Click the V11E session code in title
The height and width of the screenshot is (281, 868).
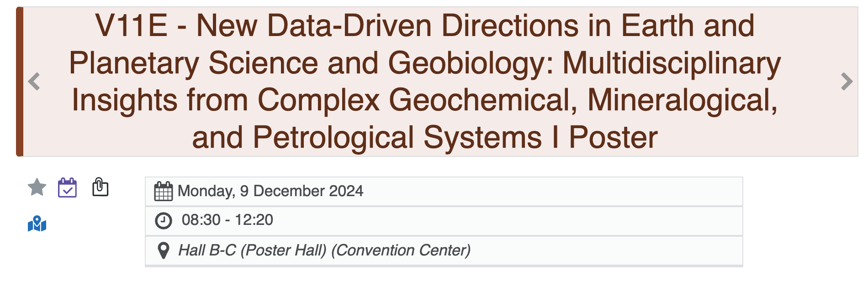point(131,26)
